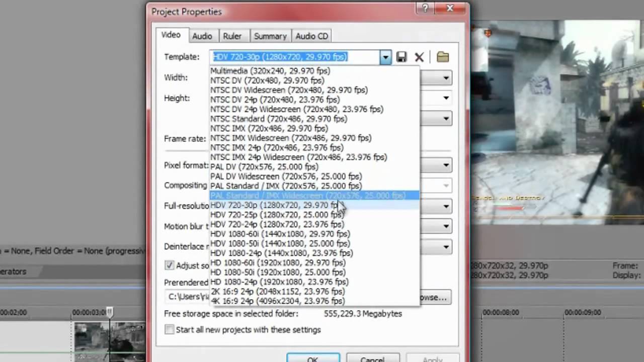Screen dimensions: 644x362
Task: Open the Summary tab
Action: (270, 36)
